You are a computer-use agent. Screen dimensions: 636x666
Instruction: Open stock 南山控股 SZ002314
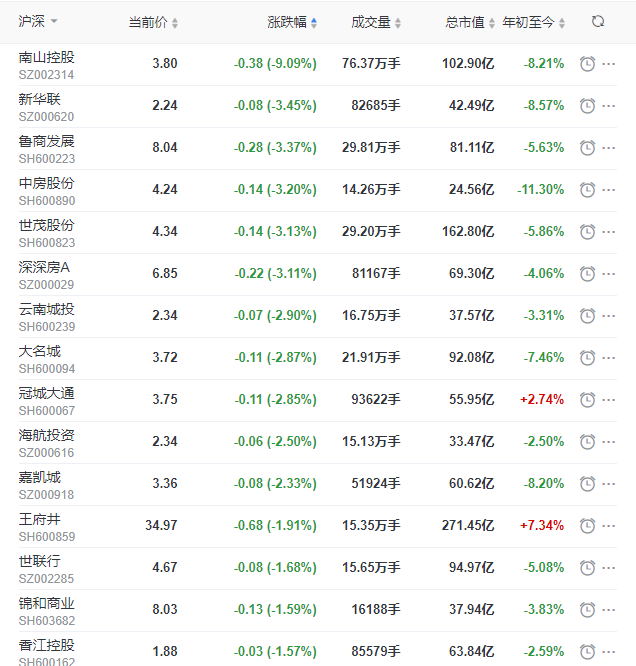pos(46,65)
